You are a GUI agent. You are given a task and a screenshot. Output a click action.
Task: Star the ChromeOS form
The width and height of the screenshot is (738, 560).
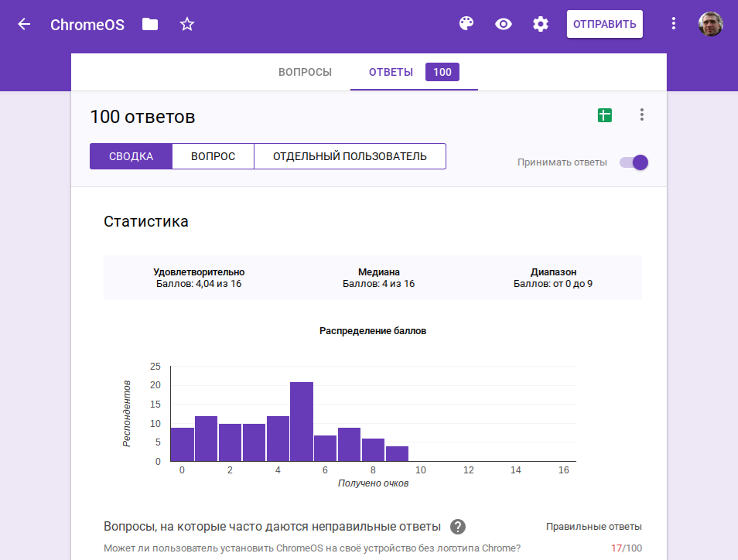(187, 24)
